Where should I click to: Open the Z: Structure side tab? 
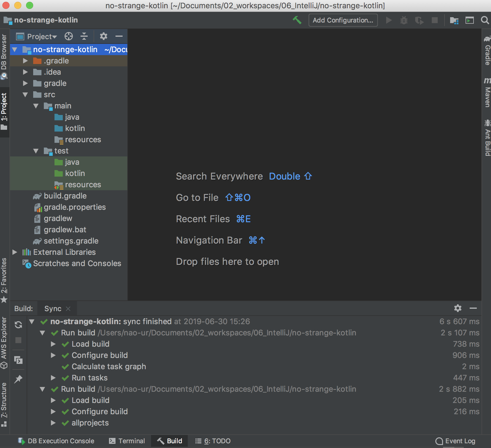(x=4, y=404)
